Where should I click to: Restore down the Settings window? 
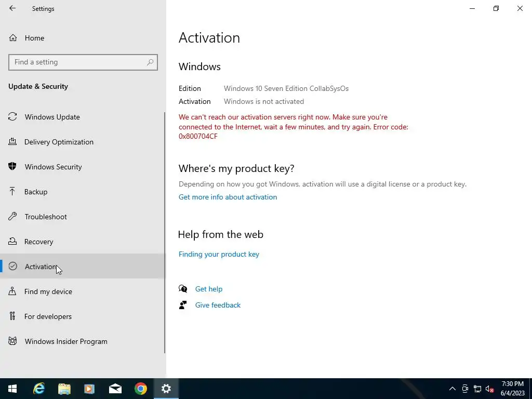[x=496, y=8]
